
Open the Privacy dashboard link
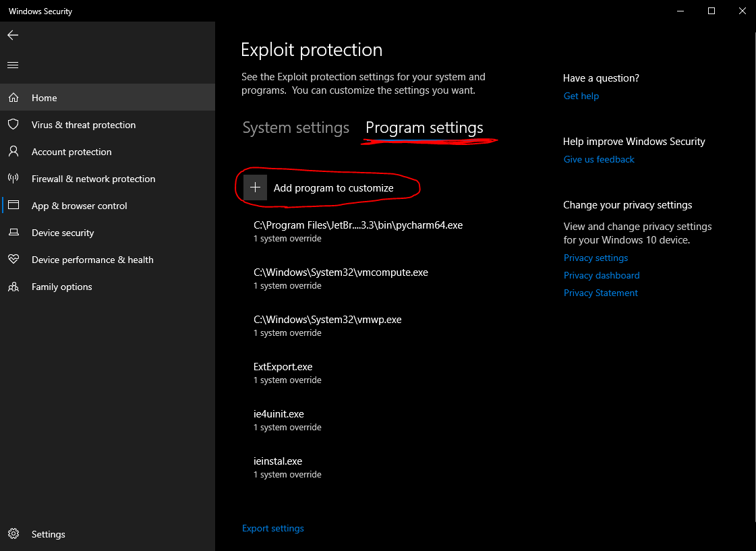(601, 276)
